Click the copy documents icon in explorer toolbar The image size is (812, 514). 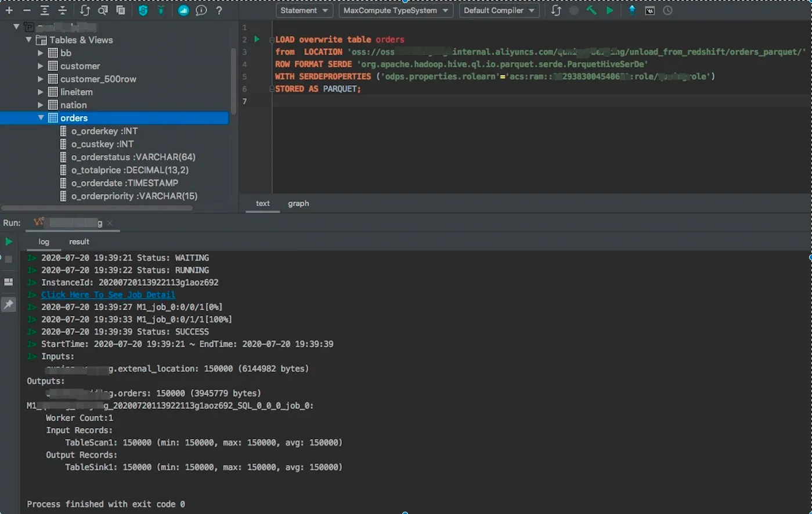[x=120, y=10]
